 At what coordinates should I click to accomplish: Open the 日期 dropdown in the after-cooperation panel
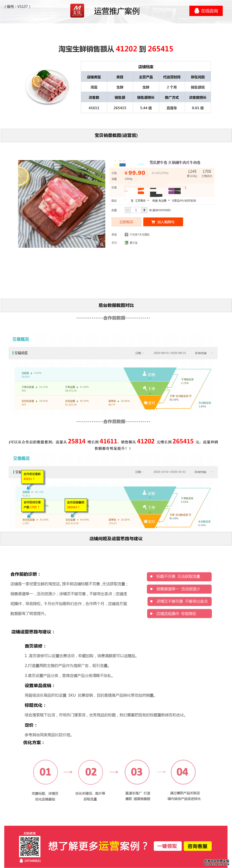coord(139,472)
